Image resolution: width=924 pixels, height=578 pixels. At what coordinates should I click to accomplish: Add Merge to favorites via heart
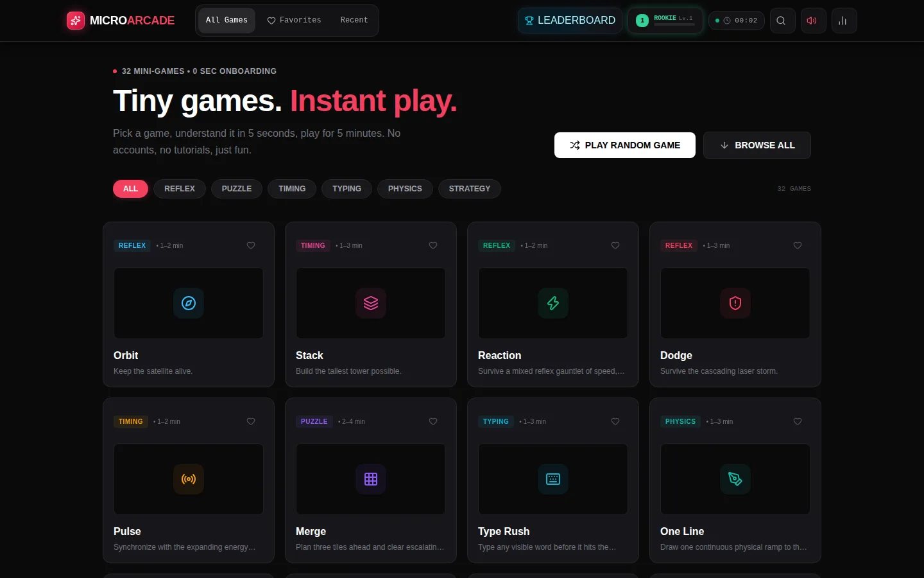click(x=433, y=421)
